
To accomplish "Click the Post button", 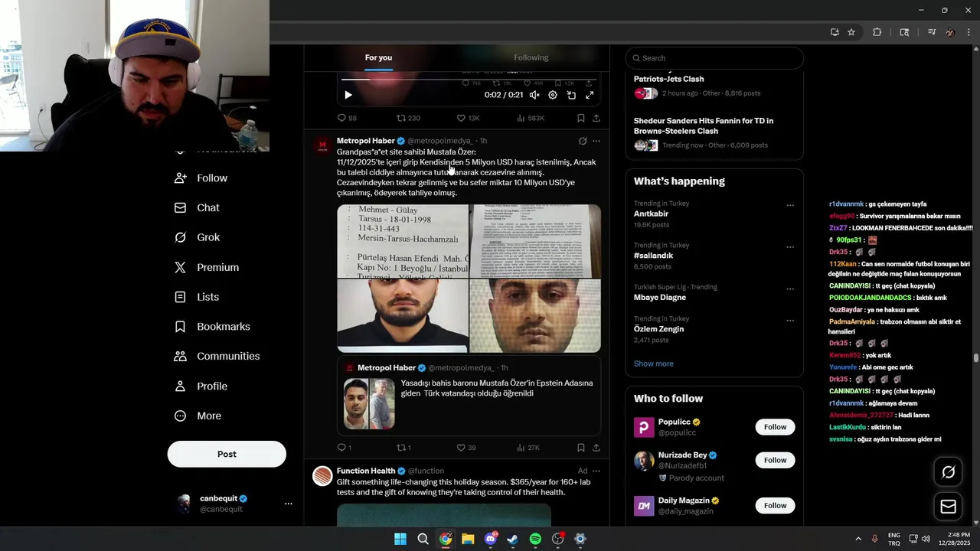I will (x=227, y=454).
